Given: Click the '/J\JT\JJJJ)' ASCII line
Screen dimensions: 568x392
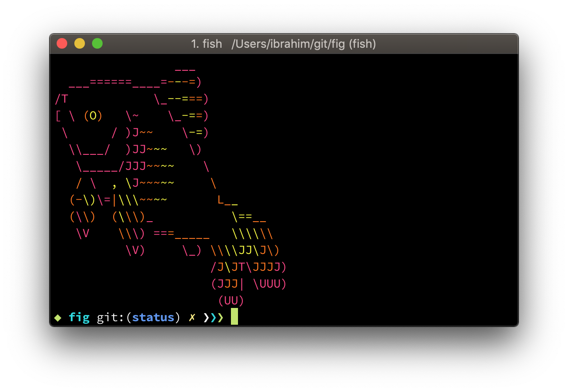Looking at the screenshot, I should (249, 267).
